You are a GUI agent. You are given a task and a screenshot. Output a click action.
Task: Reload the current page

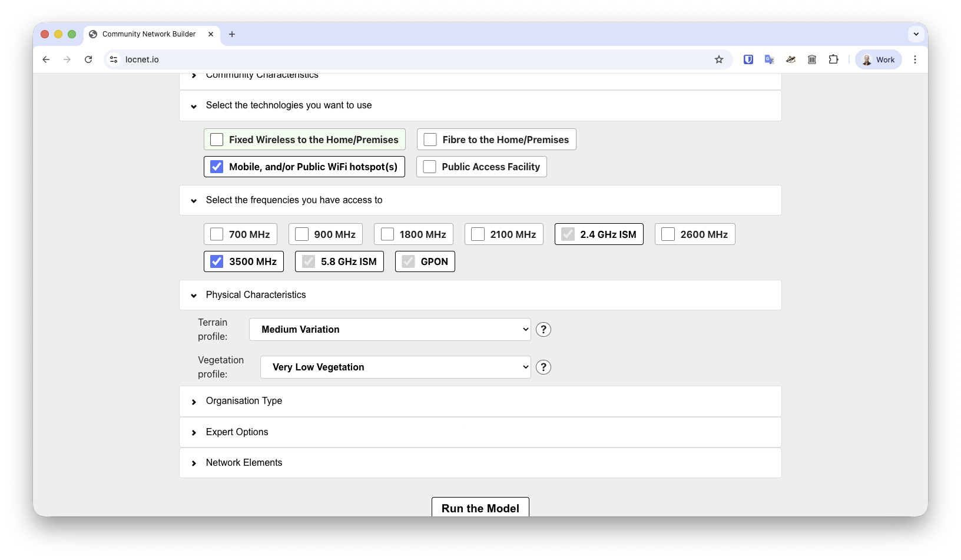point(88,59)
